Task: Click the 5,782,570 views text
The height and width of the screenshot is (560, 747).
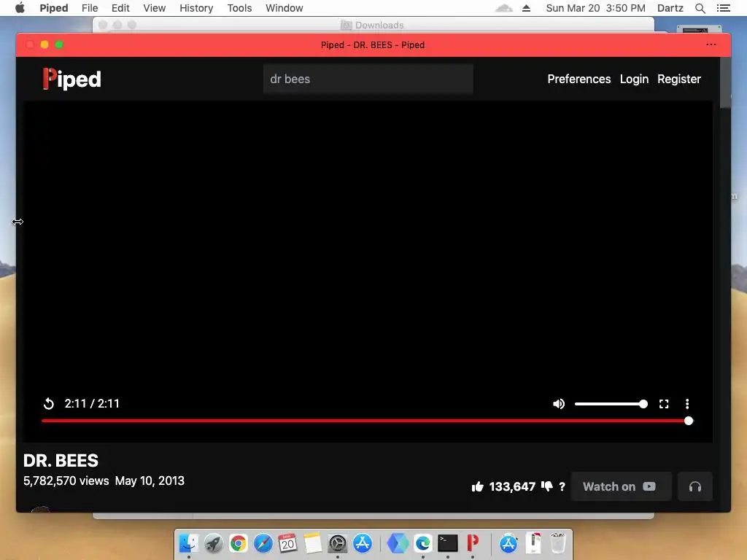Action: tap(66, 481)
